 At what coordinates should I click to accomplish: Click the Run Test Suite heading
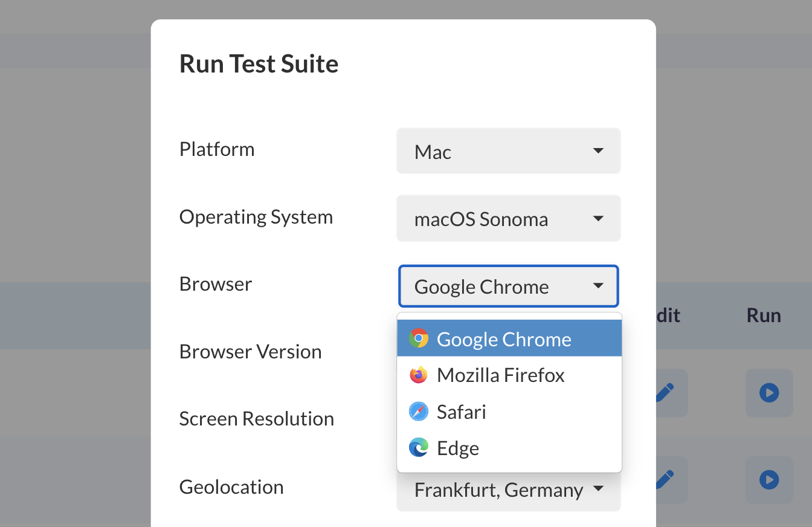pos(259,63)
